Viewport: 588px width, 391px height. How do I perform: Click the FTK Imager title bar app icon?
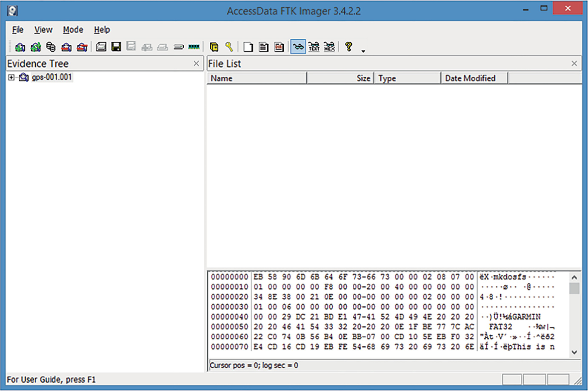[x=13, y=11]
